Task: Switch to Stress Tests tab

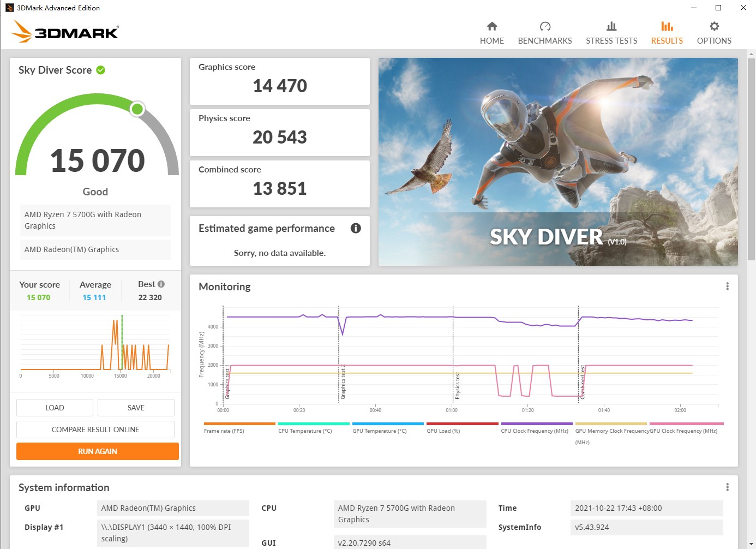Action: coord(611,33)
